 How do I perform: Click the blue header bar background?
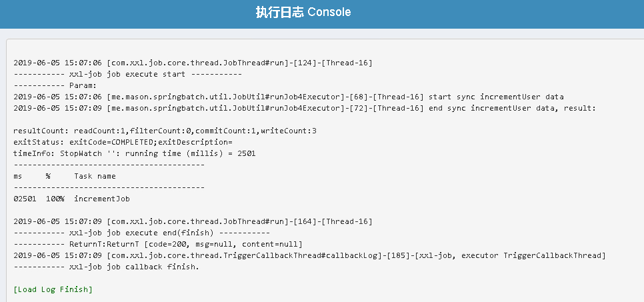[x=493, y=14]
